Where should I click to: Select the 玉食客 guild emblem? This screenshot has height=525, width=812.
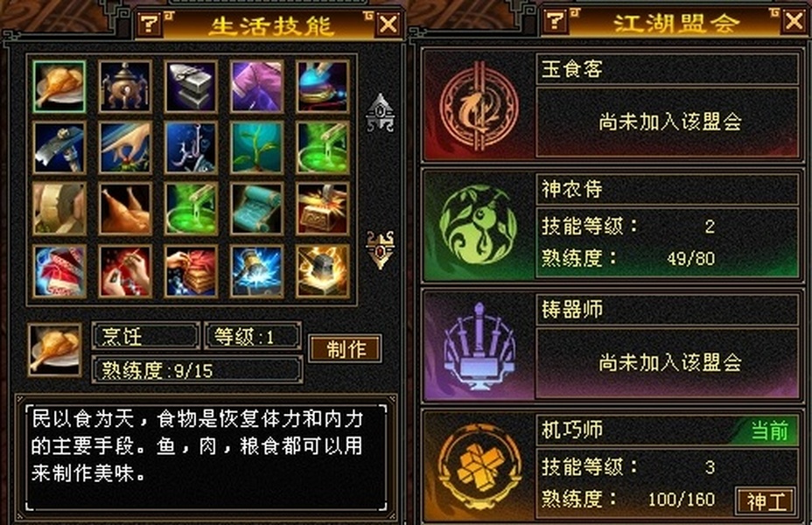pos(479,107)
